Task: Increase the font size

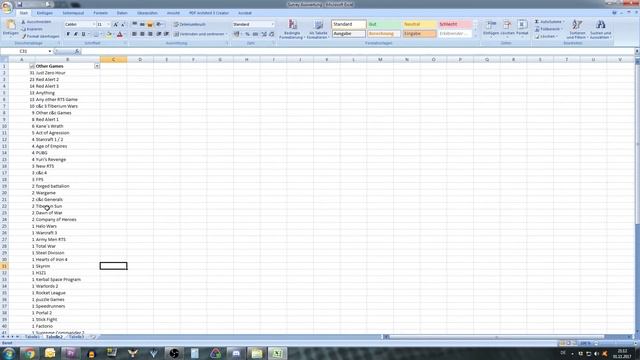Action: [116, 24]
